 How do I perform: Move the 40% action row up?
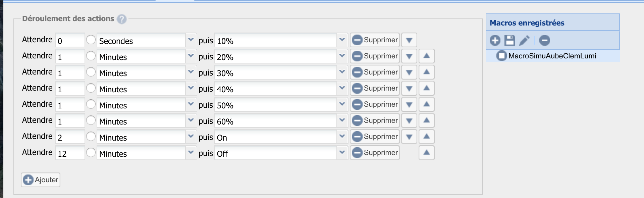click(x=426, y=88)
